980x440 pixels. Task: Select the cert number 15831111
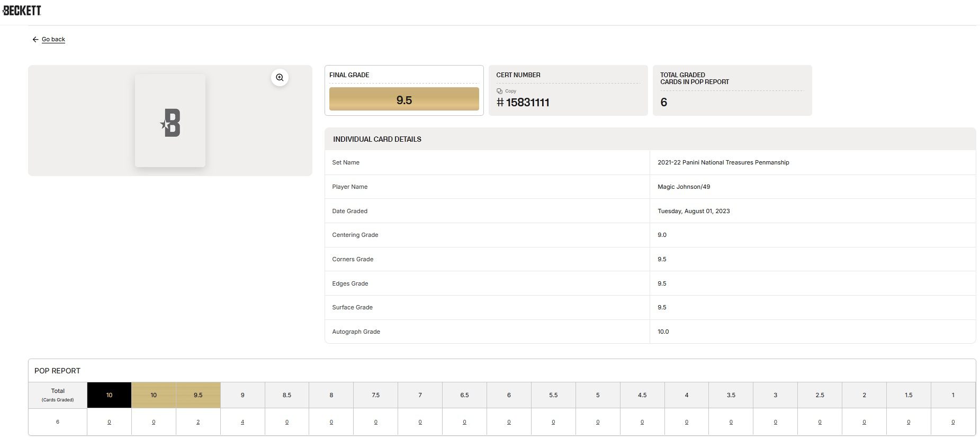(x=527, y=103)
